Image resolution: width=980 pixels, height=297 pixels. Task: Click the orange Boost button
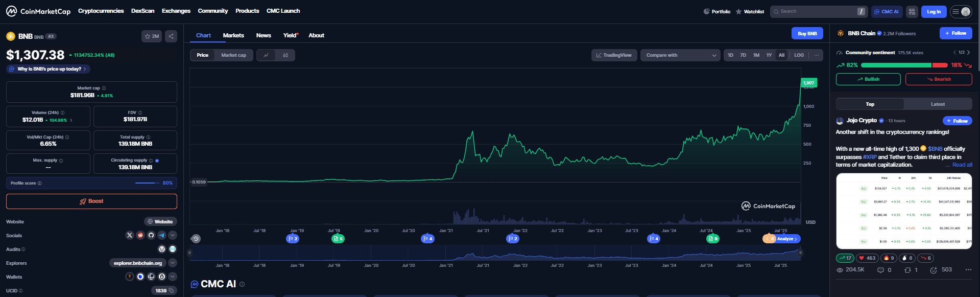click(x=91, y=201)
